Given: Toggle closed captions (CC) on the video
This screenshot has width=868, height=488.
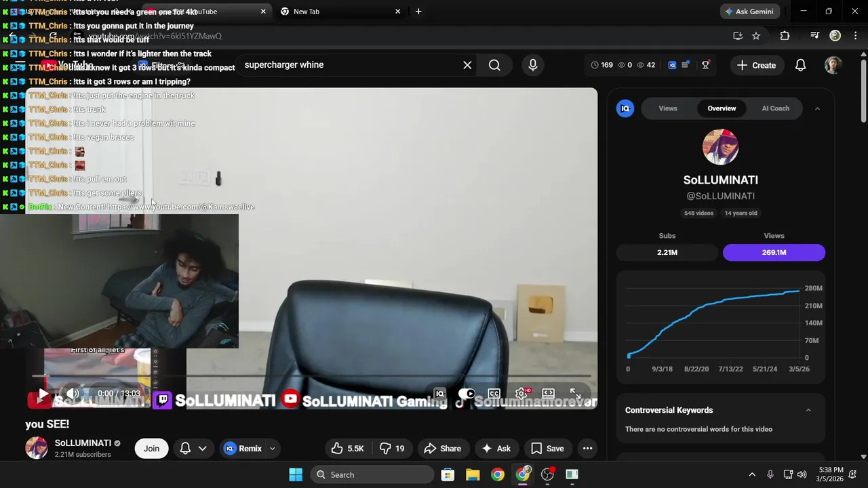Looking at the screenshot, I should (x=494, y=394).
